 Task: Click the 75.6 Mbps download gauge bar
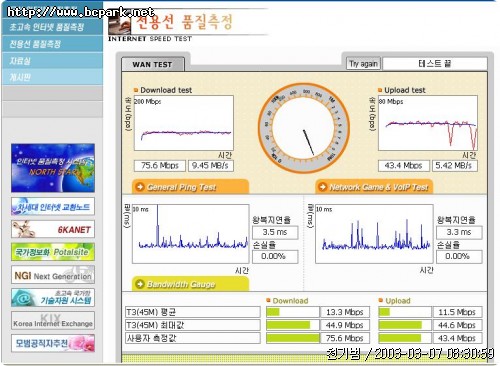pos(293,338)
